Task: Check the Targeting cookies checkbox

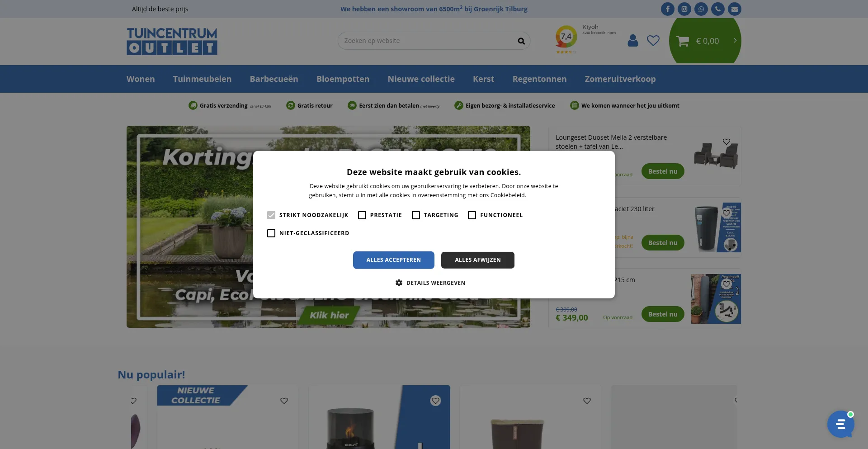Action: (x=416, y=215)
